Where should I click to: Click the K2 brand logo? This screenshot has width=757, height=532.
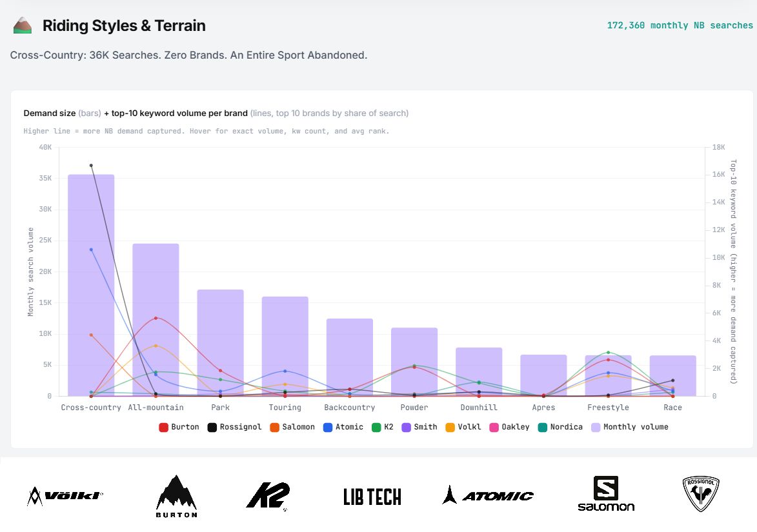tap(268, 496)
